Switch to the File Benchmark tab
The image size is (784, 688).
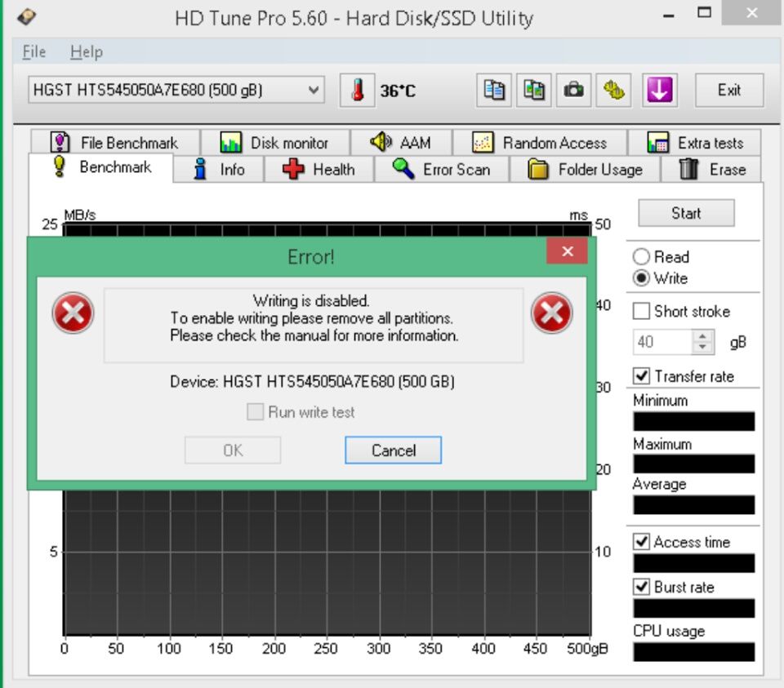[115, 143]
